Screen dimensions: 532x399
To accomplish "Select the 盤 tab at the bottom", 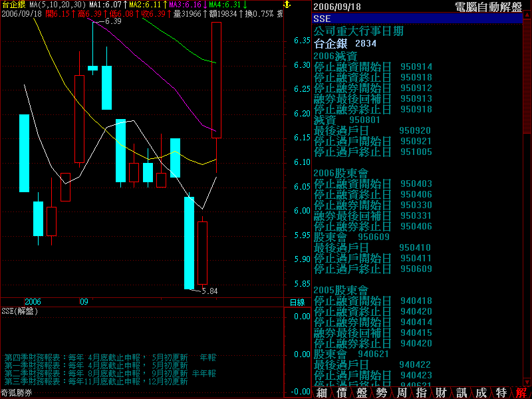I will pos(362,393).
